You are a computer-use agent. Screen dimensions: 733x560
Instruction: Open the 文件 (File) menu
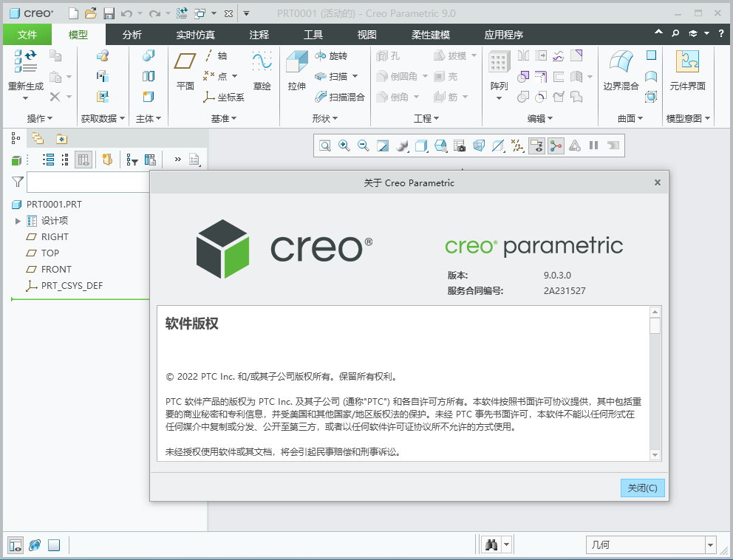[27, 35]
